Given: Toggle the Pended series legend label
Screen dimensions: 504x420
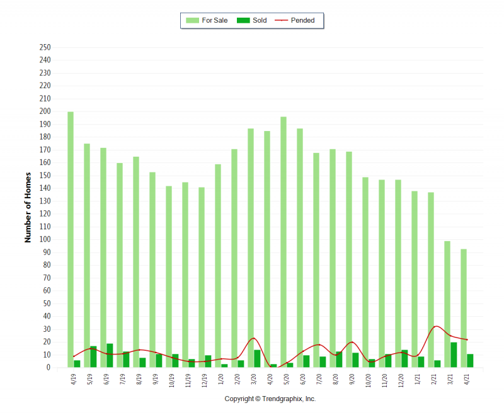Looking at the screenshot, I should coord(302,21).
